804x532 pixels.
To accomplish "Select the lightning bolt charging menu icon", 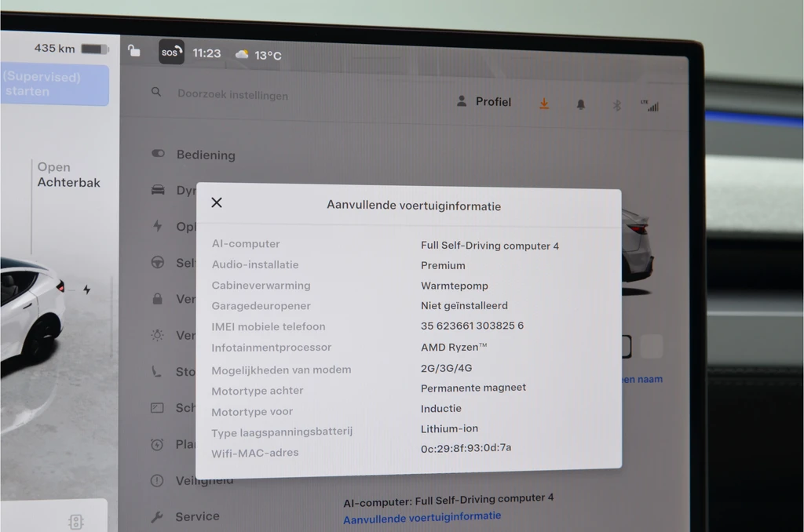I will point(157,225).
